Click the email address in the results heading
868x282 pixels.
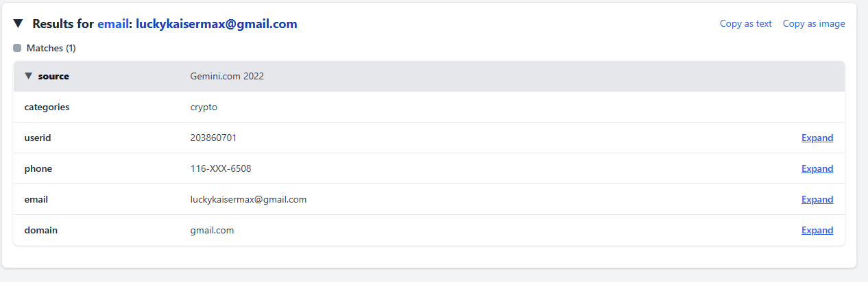pos(216,24)
